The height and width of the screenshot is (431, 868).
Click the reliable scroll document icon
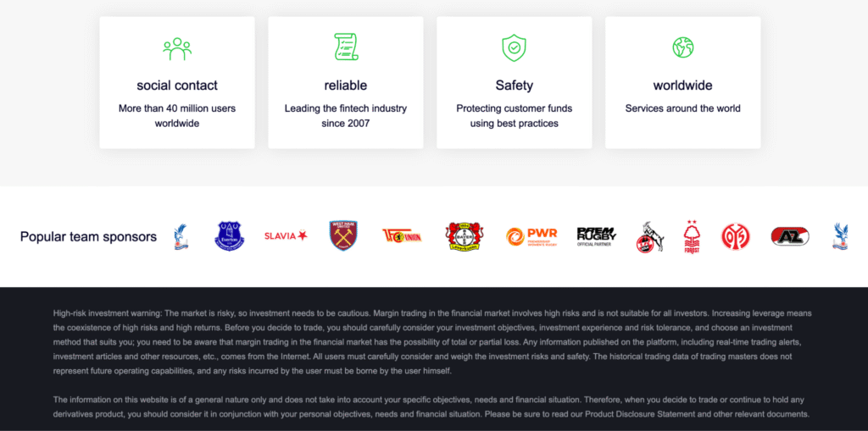tap(346, 47)
